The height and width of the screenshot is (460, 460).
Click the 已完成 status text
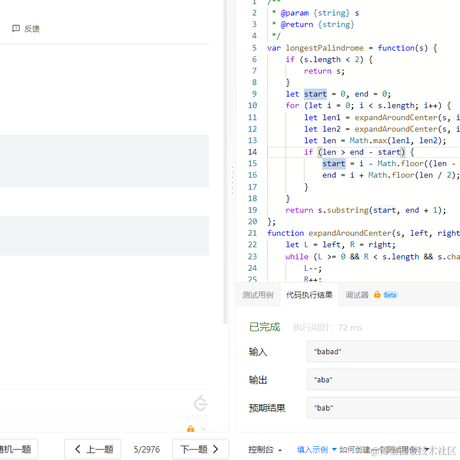point(265,327)
